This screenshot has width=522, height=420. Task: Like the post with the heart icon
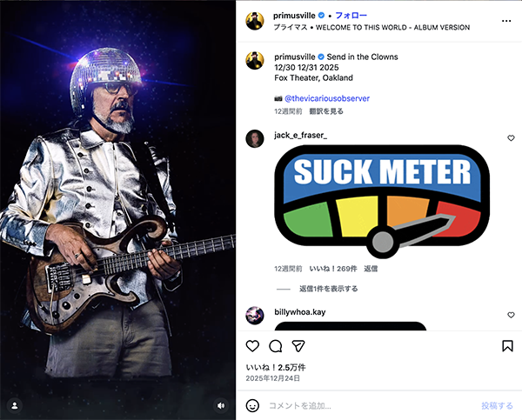[x=252, y=346]
